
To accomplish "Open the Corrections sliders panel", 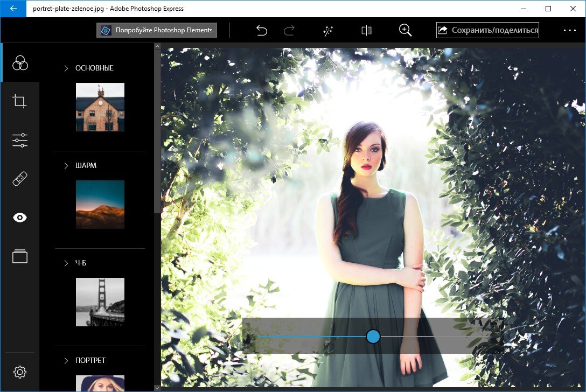I will pos(20,140).
